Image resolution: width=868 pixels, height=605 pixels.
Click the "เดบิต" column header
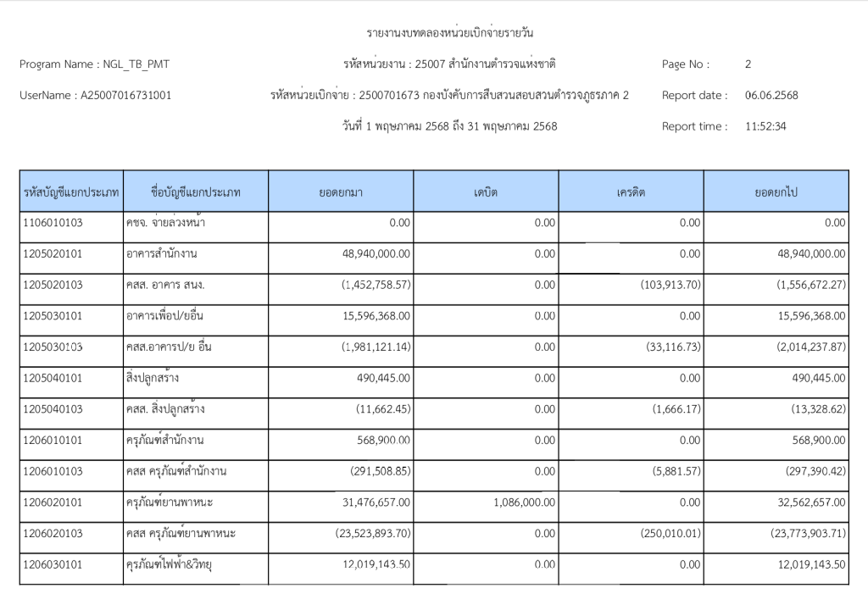coord(486,192)
